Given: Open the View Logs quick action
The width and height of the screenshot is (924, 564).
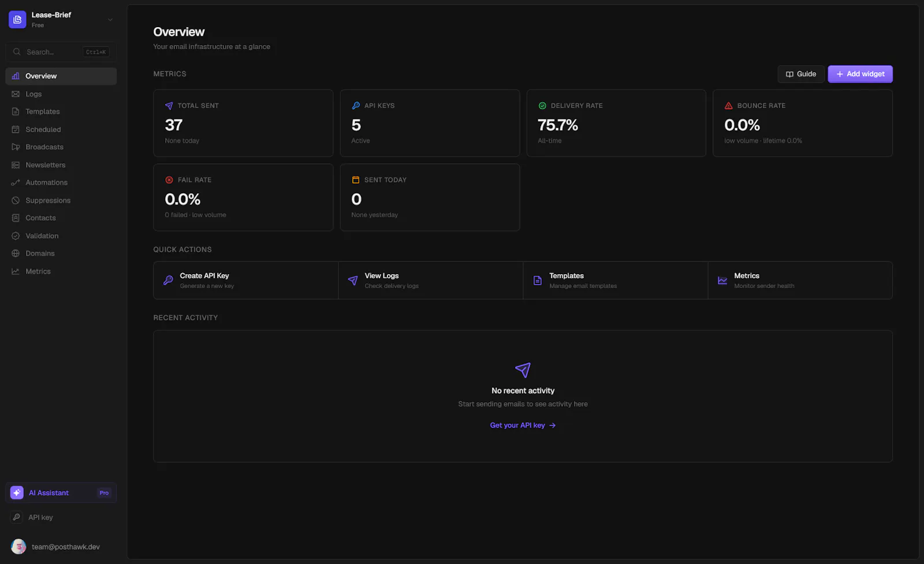Looking at the screenshot, I should click(431, 281).
